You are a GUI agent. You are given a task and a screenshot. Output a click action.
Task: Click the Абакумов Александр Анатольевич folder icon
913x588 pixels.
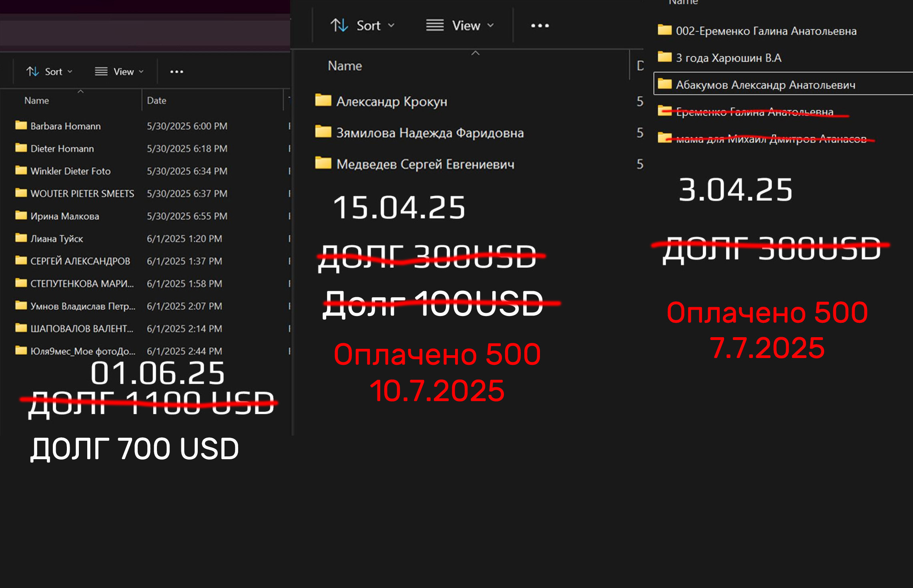point(664,84)
